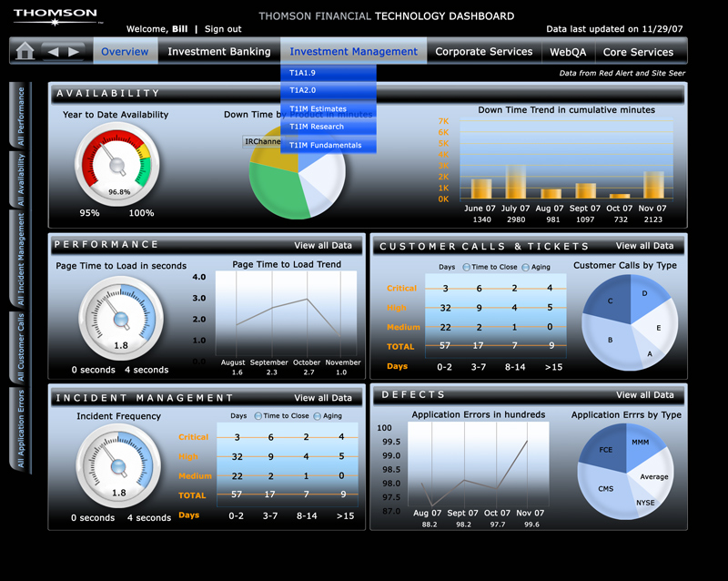Click the Home icon in navigation bar
The width and height of the screenshot is (728, 581).
[x=25, y=51]
